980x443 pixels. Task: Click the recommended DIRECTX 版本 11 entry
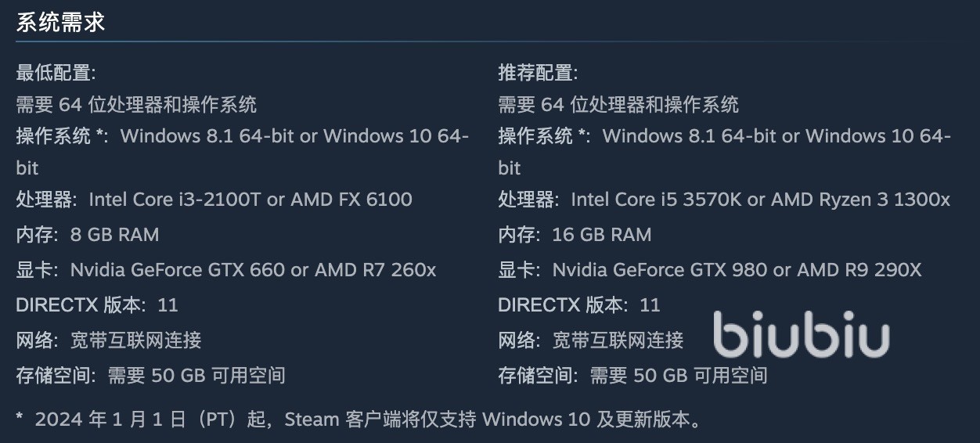[579, 304]
